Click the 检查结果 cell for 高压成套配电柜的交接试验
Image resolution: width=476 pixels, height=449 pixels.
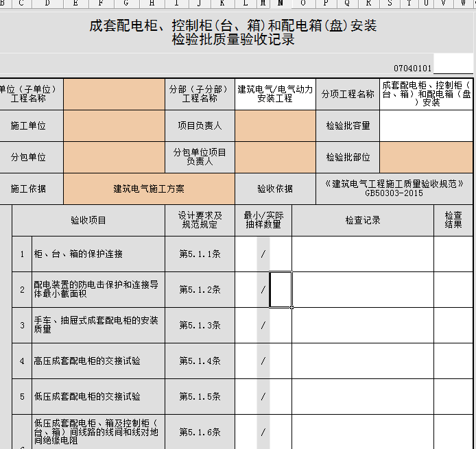pos(453,361)
